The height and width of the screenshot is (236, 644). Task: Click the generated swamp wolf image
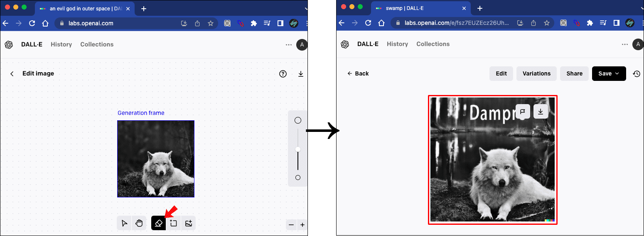pyautogui.click(x=493, y=160)
